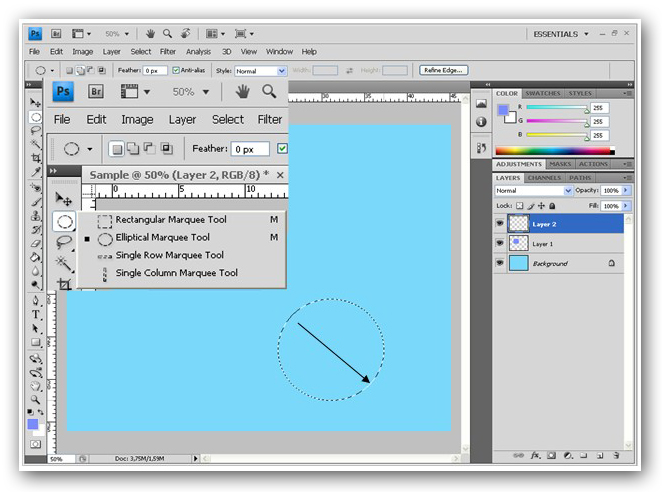662x492 pixels.
Task: Pick the Single Column Marquee Tool
Action: click(176, 272)
